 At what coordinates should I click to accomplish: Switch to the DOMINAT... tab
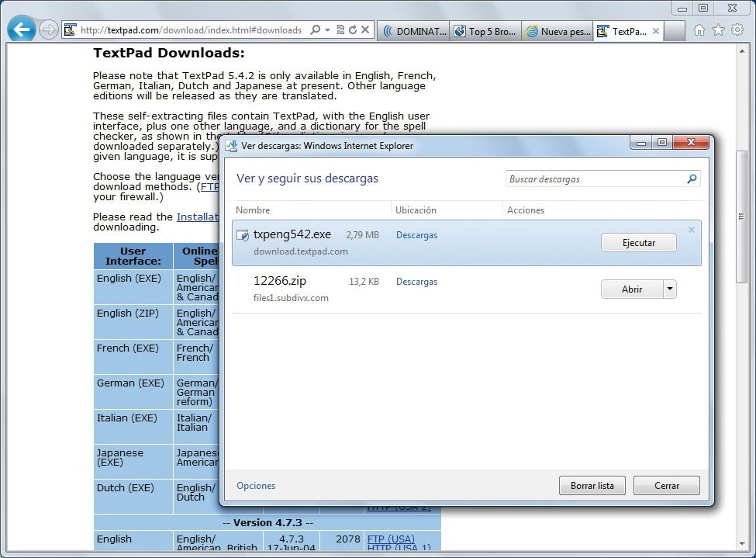tap(414, 31)
